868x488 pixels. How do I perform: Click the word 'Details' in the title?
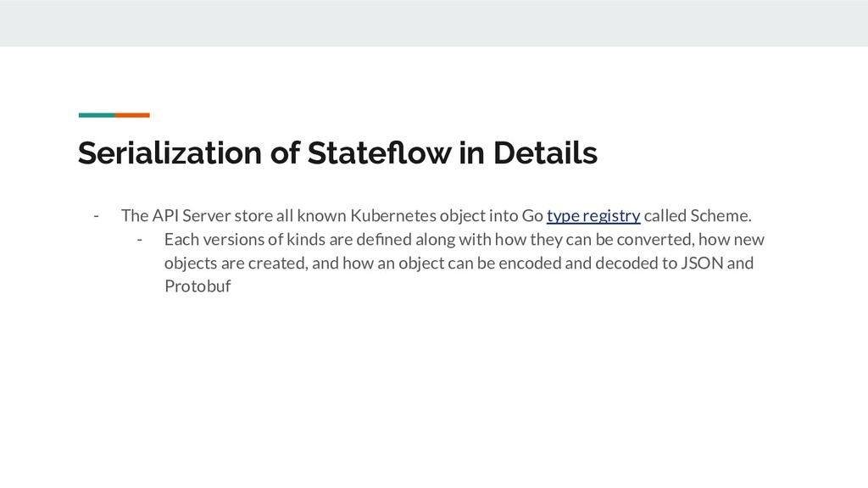545,152
